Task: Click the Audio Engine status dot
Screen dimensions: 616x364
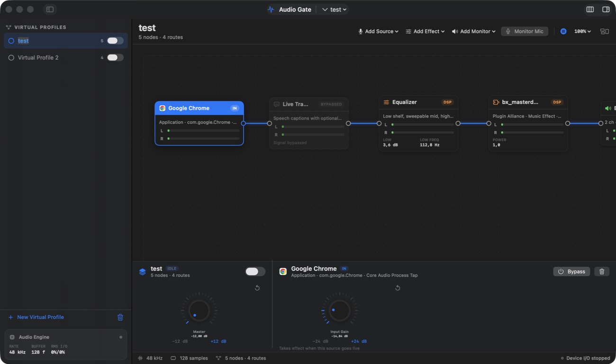Action: (121, 337)
